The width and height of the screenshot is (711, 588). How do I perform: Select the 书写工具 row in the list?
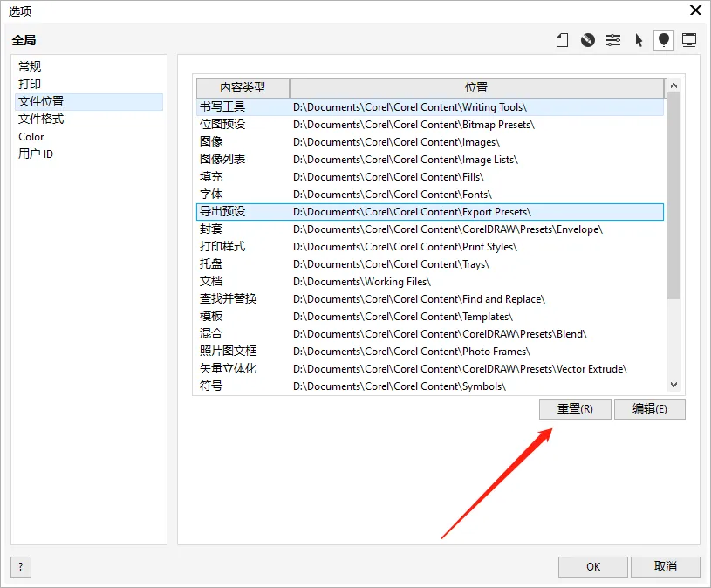(222, 107)
